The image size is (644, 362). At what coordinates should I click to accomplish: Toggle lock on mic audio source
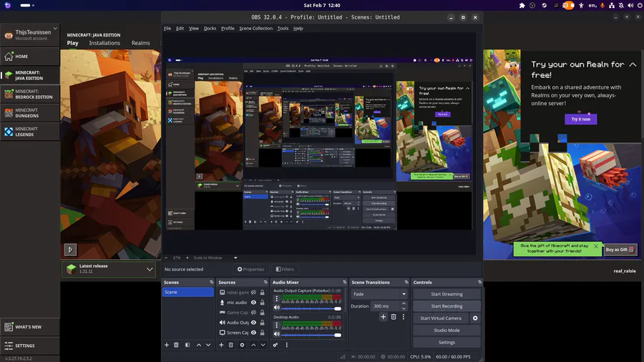(x=262, y=303)
